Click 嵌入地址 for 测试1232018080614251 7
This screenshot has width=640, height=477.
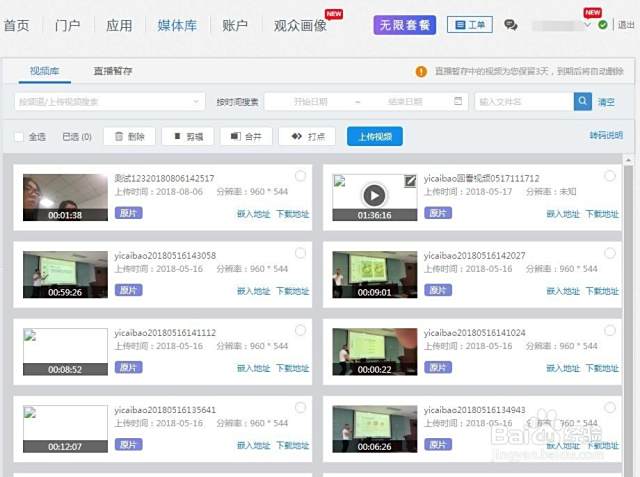coord(253,214)
